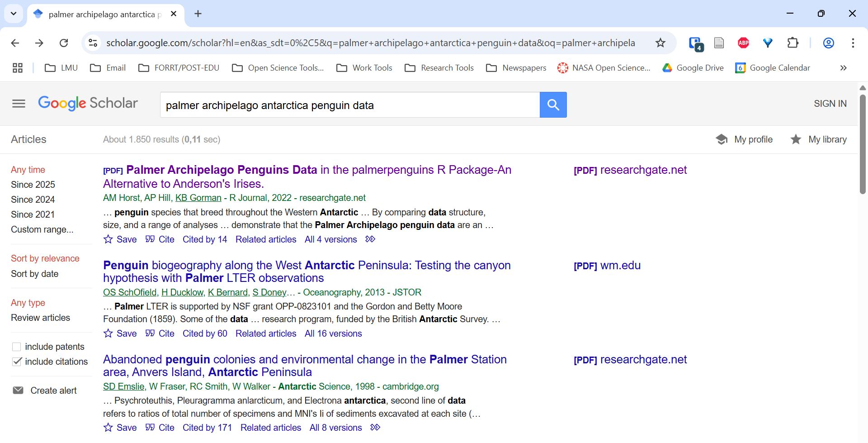Open the top researchgate.net PDF link
This screenshot has width=868, height=443.
[630, 170]
